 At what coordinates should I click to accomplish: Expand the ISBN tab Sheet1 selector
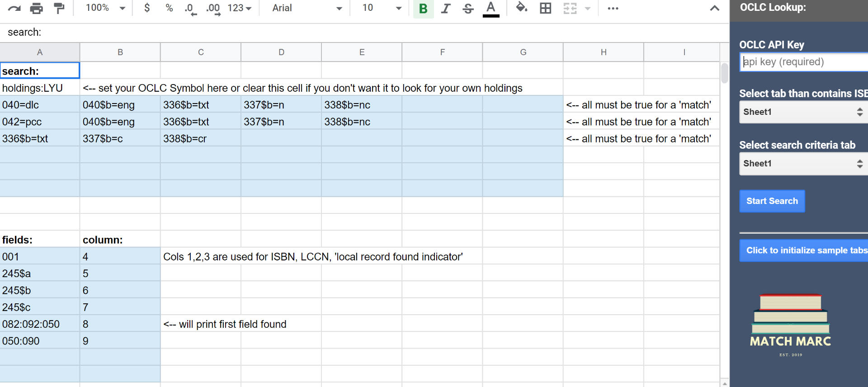(x=803, y=112)
